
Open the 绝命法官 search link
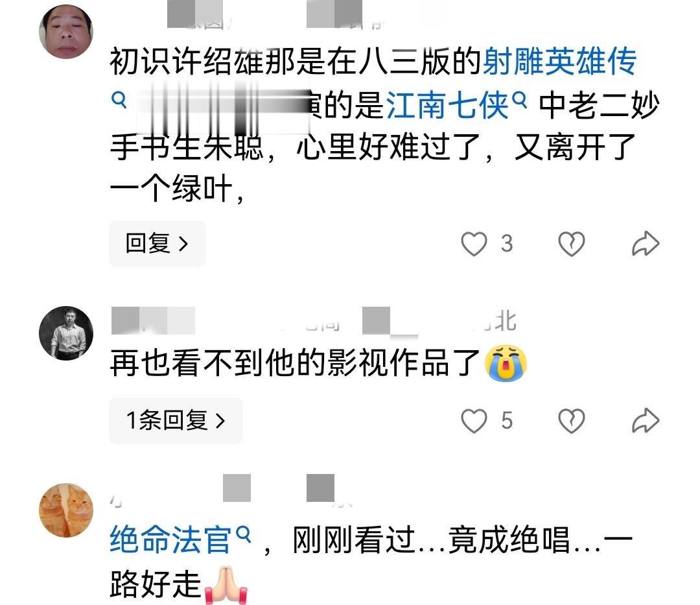170,540
